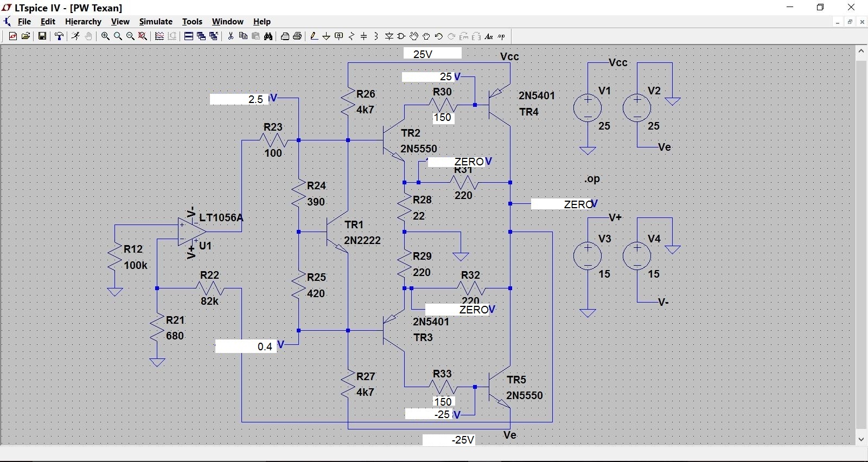
Task: Open the Tools menu
Action: (192, 22)
